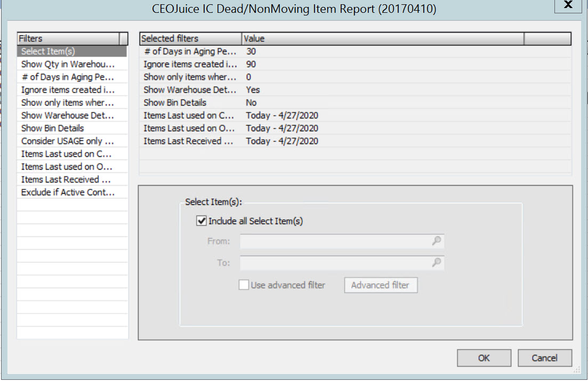Select 'Exclude if Active Cont…' filter

coord(72,192)
